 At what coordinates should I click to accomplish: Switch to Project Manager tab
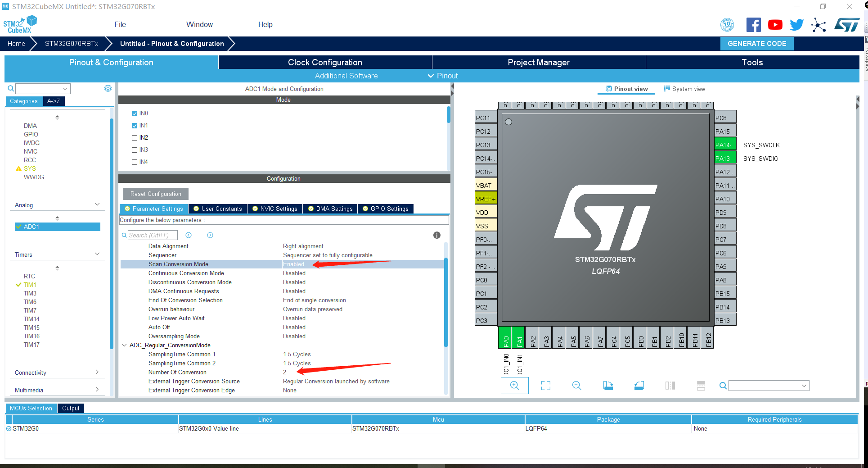(x=539, y=62)
